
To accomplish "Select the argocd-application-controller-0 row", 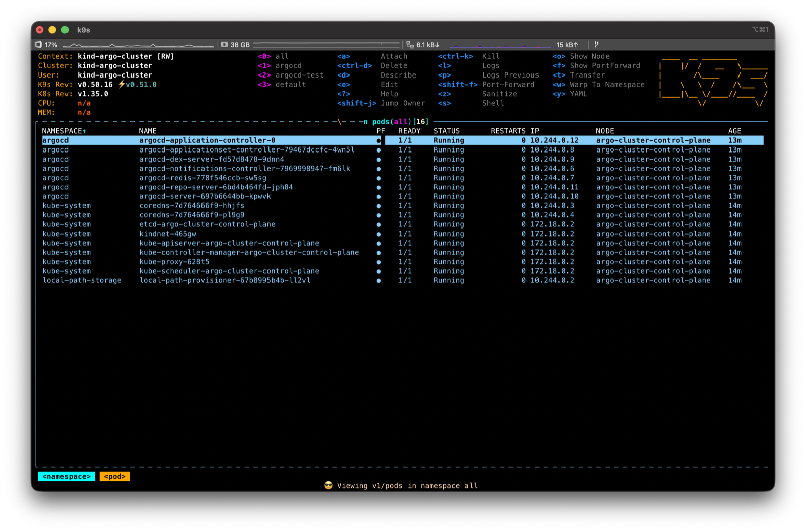I will coord(402,140).
